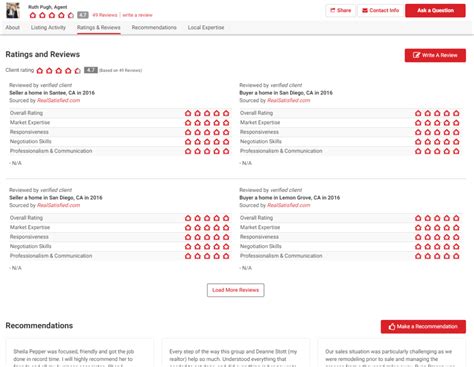
Task: Go to the Recommendations tab
Action: [154, 27]
